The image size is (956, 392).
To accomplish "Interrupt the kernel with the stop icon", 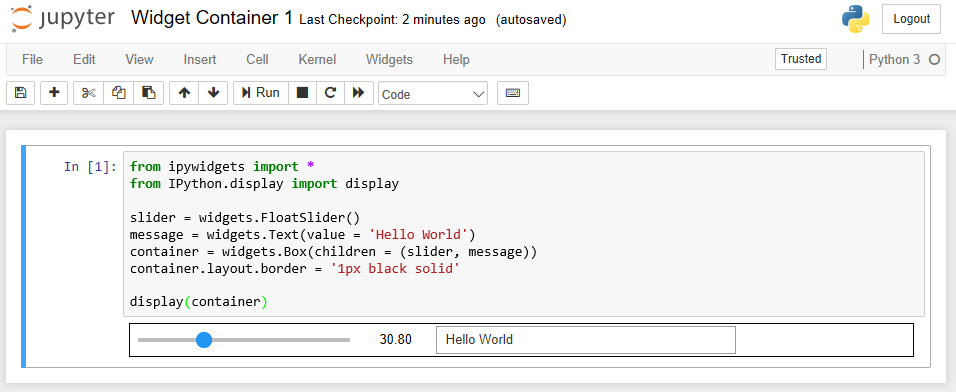I will [x=302, y=93].
